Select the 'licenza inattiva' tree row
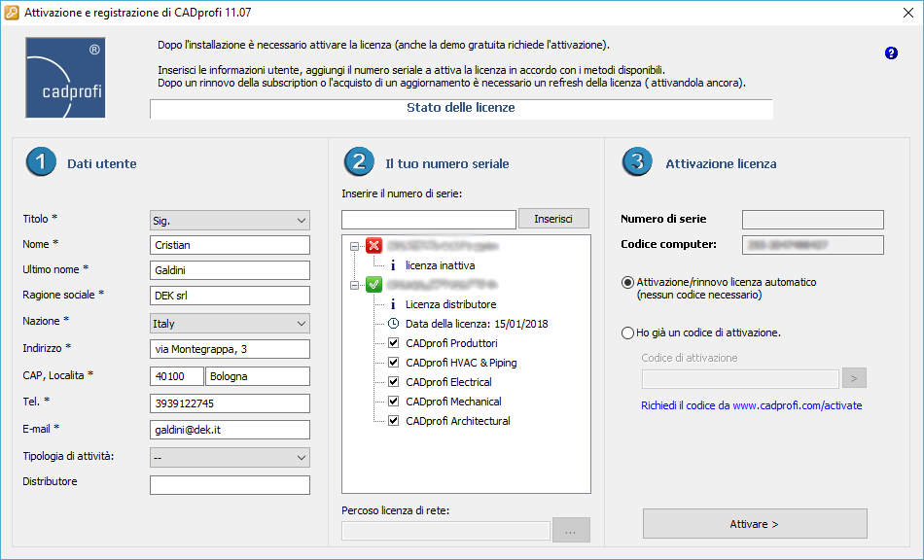Screen dimensions: 924x560 tap(441, 265)
